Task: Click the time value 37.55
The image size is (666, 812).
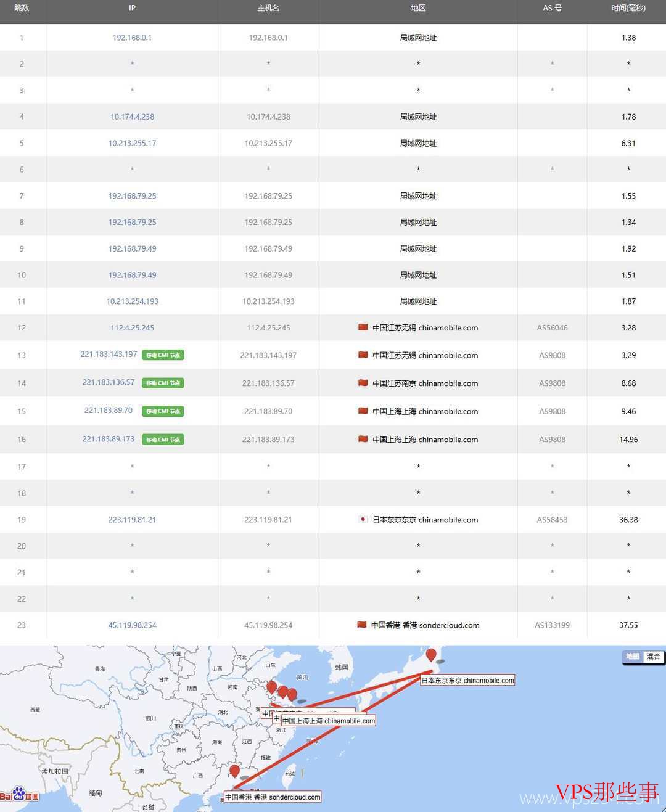Action: click(x=628, y=625)
